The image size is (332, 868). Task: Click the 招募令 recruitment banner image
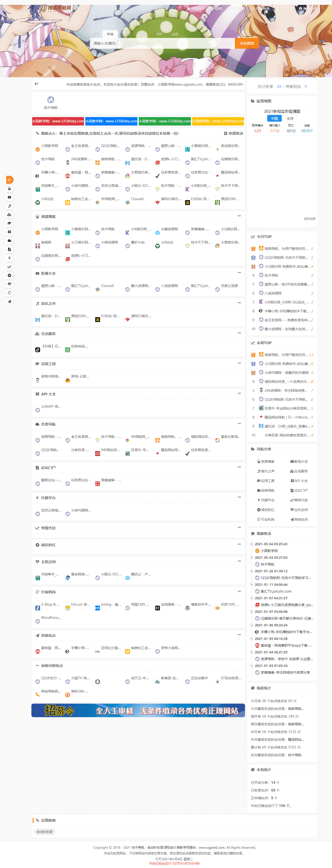click(138, 711)
